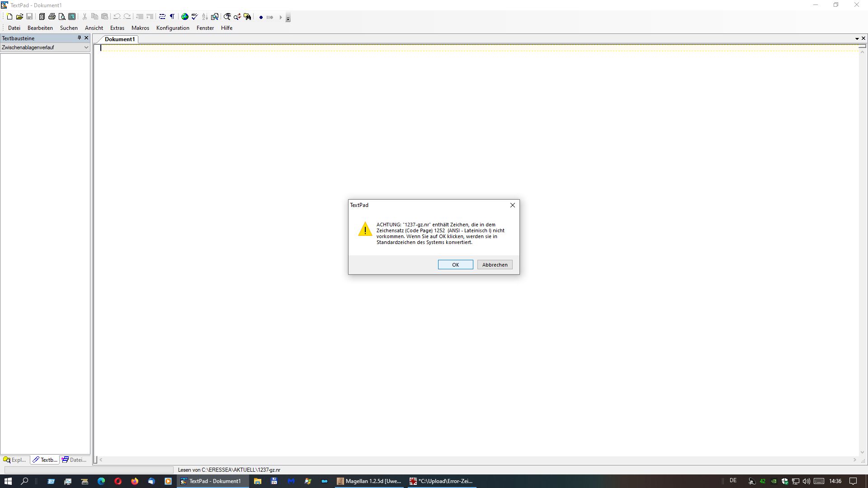Screen dimensions: 868x488
Task: Toggle pin on Textbausteine panel
Action: (x=79, y=38)
